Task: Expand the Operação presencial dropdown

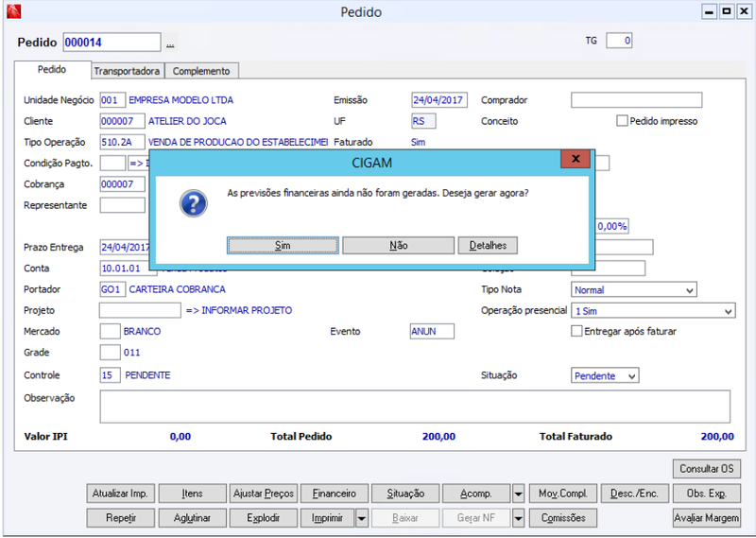Action: pos(728,311)
